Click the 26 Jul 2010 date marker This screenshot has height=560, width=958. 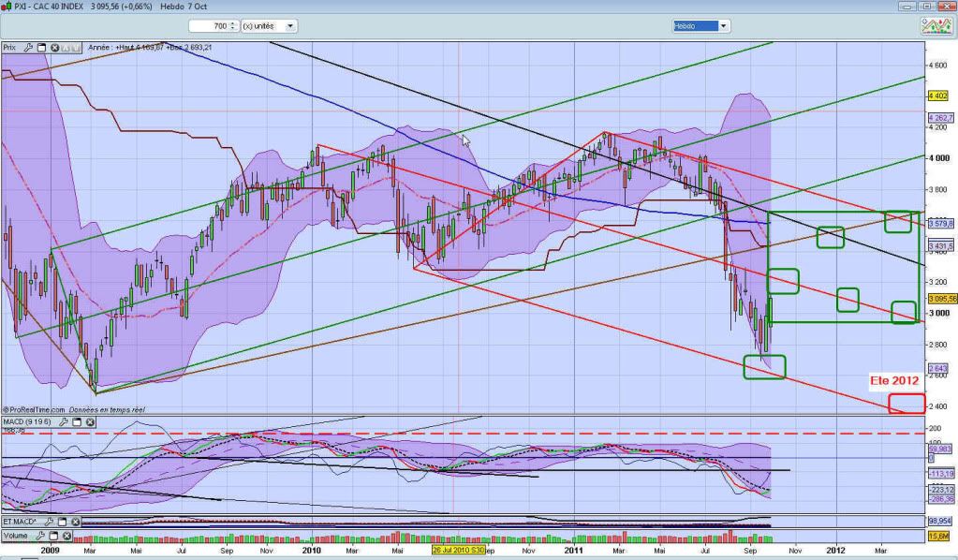460,553
